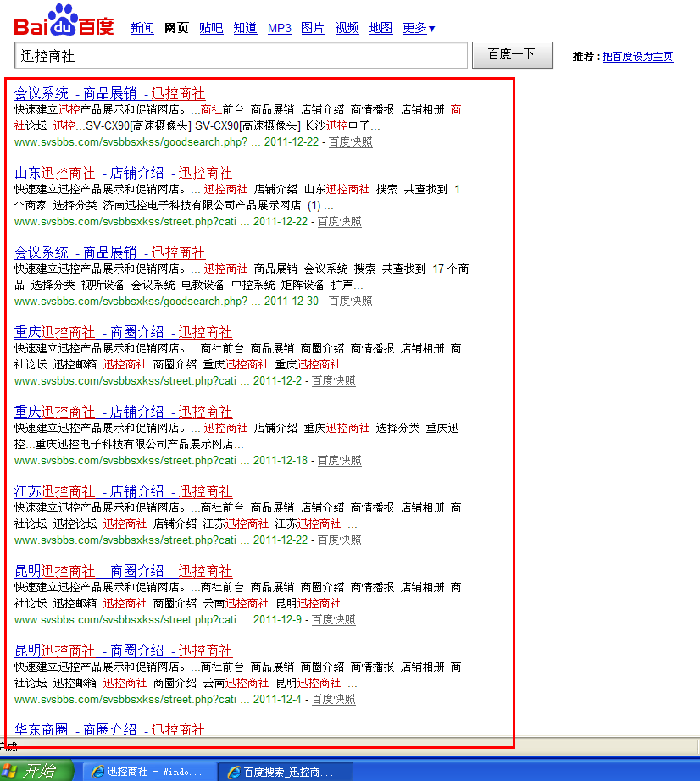Image resolution: width=700 pixels, height=781 pixels.
Task: Click snippet text 重庆迅控电子科技有限公司产品展示网店
Action: [x=134, y=445]
